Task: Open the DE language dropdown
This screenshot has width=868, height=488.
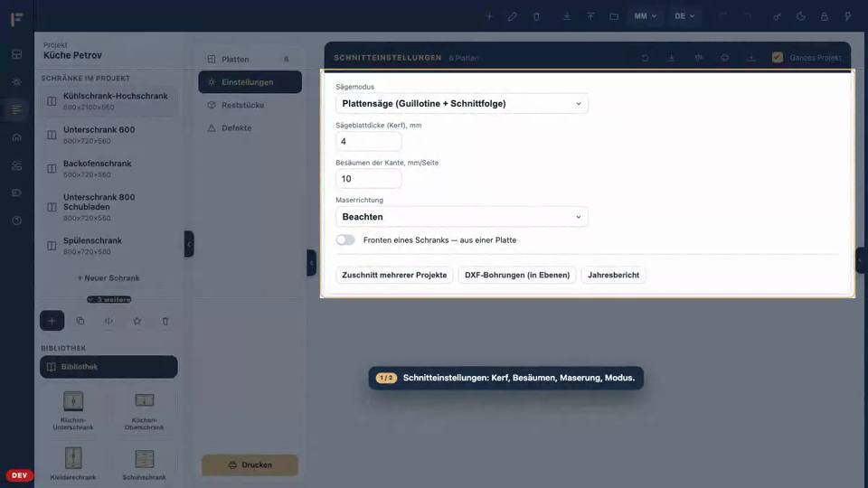Action: pyautogui.click(x=684, y=16)
